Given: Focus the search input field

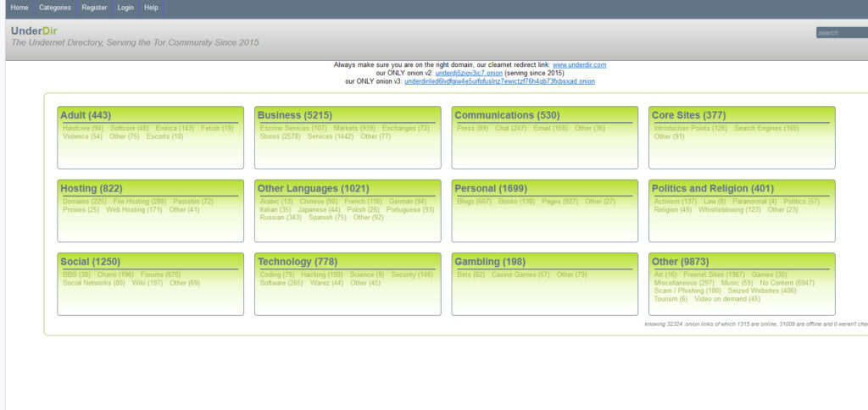Looking at the screenshot, I should tap(842, 33).
